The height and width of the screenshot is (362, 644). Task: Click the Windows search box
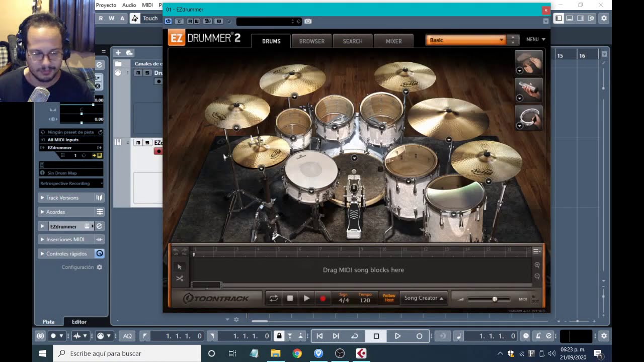(x=127, y=353)
